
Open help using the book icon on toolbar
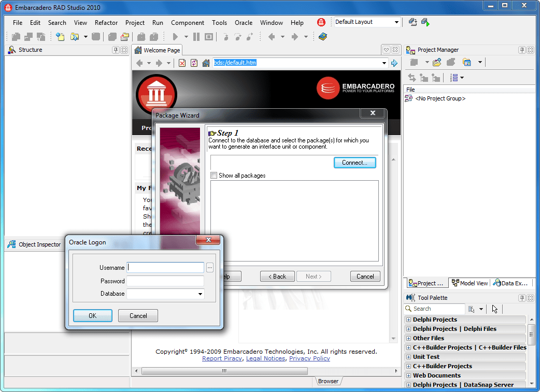tap(322, 36)
